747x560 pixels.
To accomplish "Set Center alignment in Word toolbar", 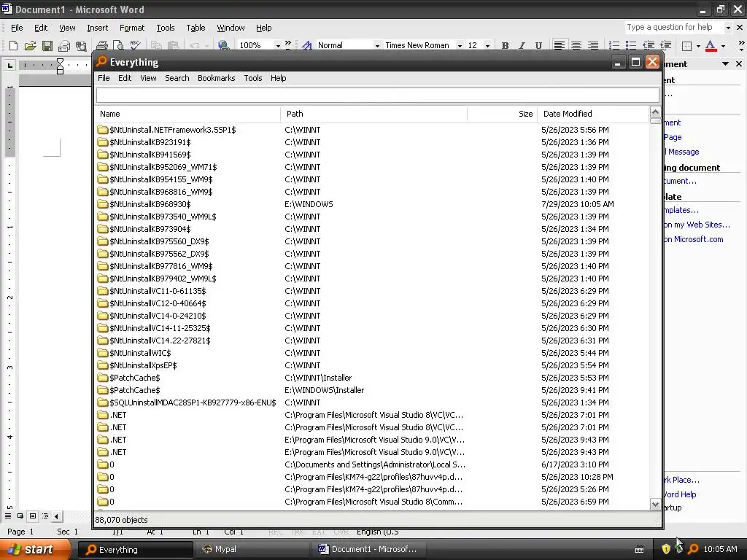I will [576, 45].
